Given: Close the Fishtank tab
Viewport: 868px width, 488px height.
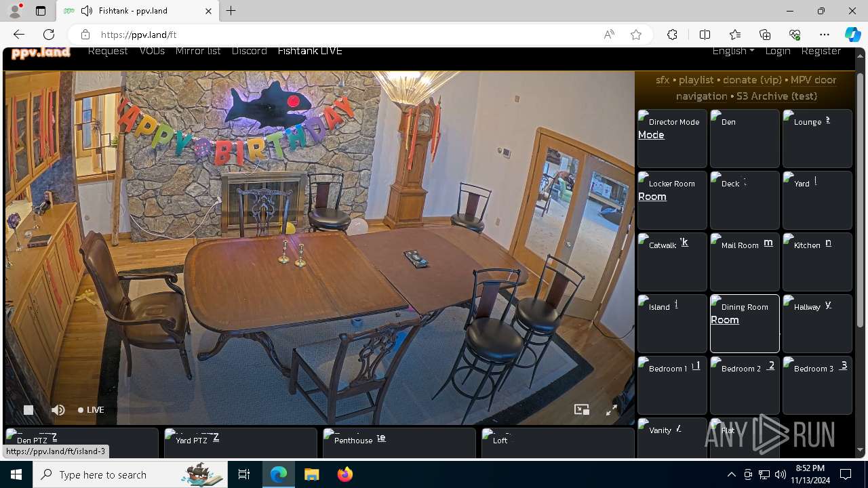Looking at the screenshot, I should 208,11.
